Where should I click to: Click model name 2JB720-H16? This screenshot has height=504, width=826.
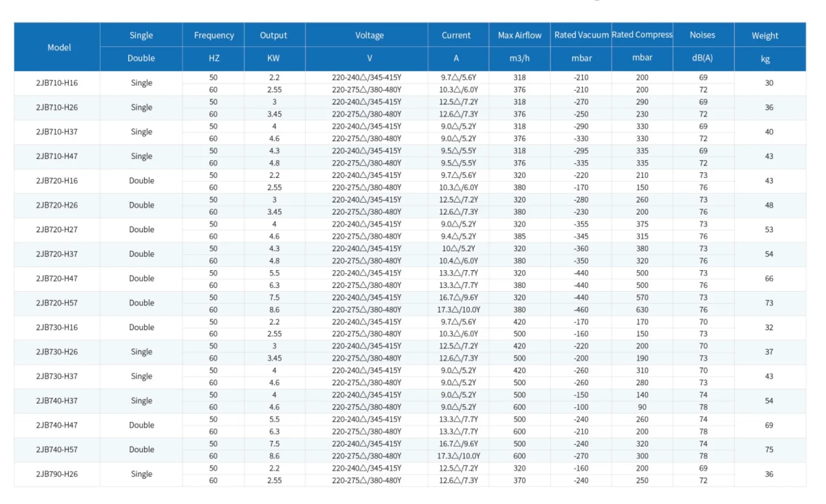[57, 180]
